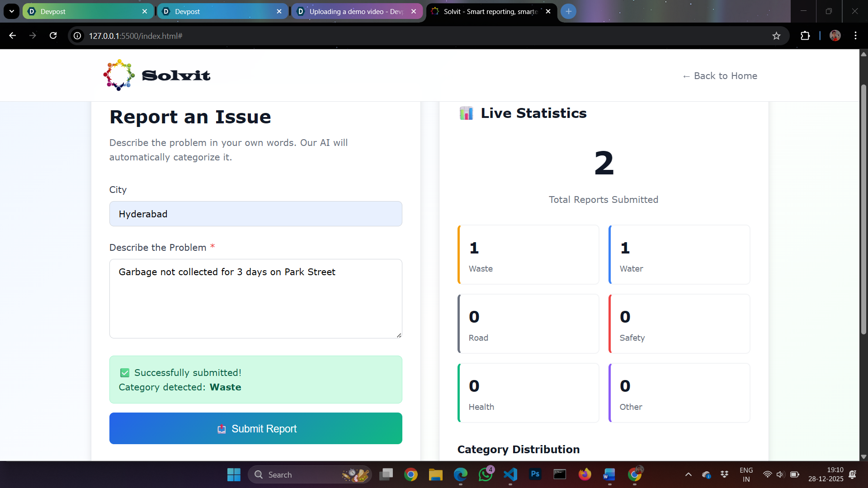Click the green checkmark in success message
The height and width of the screenshot is (488, 868).
(125, 373)
